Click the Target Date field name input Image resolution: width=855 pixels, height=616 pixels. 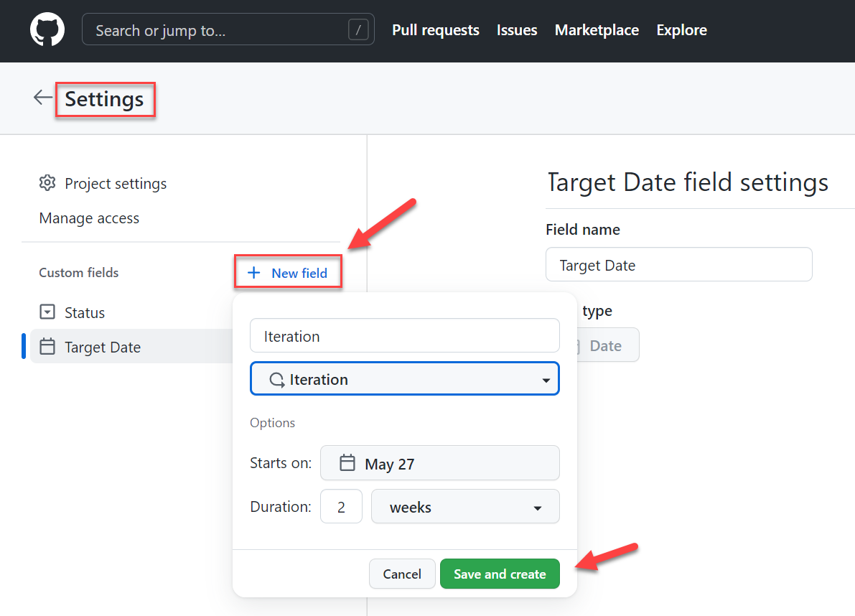coord(679,264)
